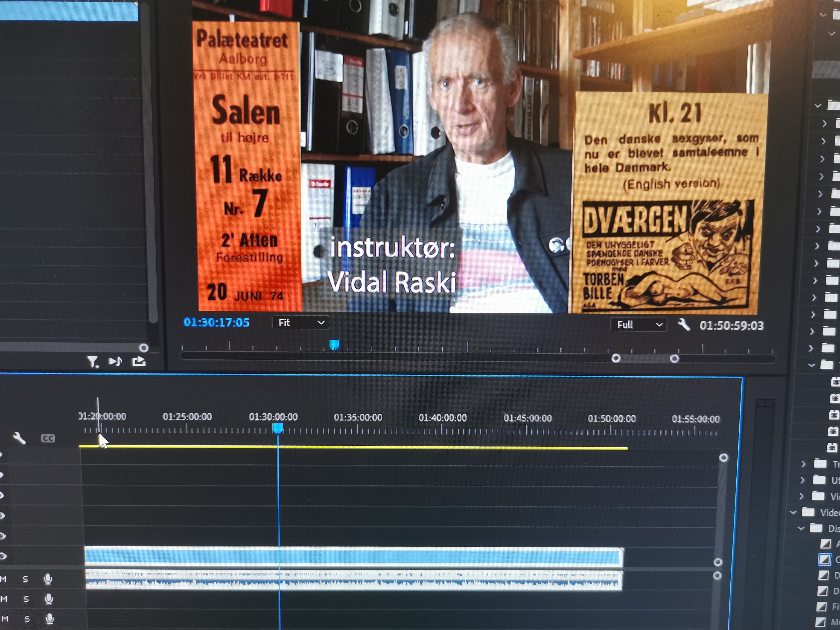Click the Program Monitor playhead marker
The width and height of the screenshot is (840, 630).
click(x=334, y=345)
